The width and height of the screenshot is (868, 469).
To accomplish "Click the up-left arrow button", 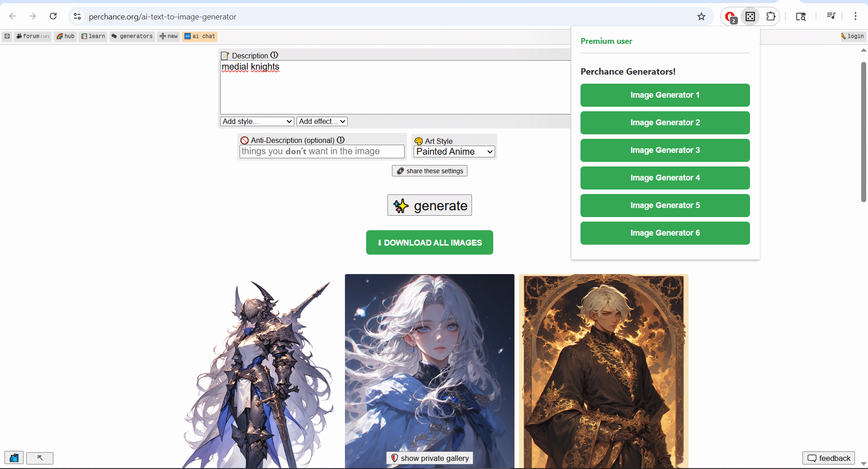I will (40, 458).
